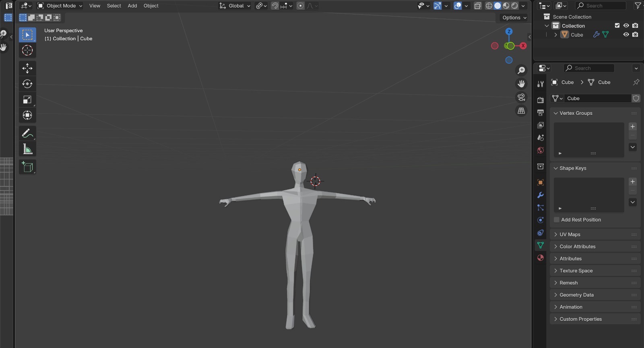Hide the Cube object in outliner

(x=626, y=35)
